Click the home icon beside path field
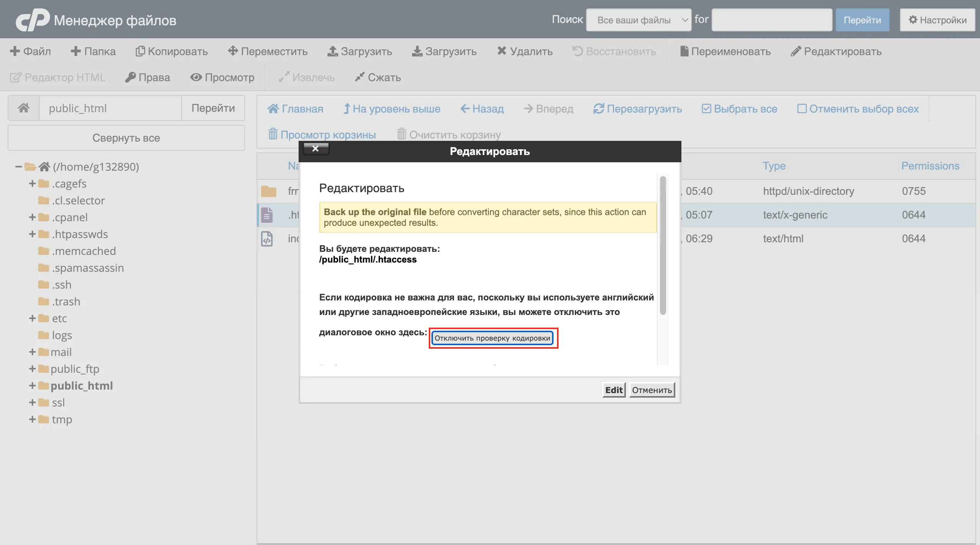 click(24, 108)
